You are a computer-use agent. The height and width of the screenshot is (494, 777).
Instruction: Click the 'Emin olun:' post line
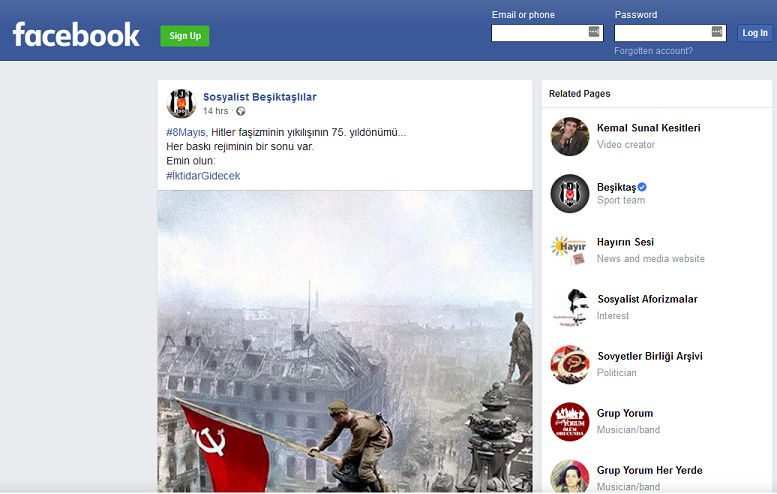191,161
